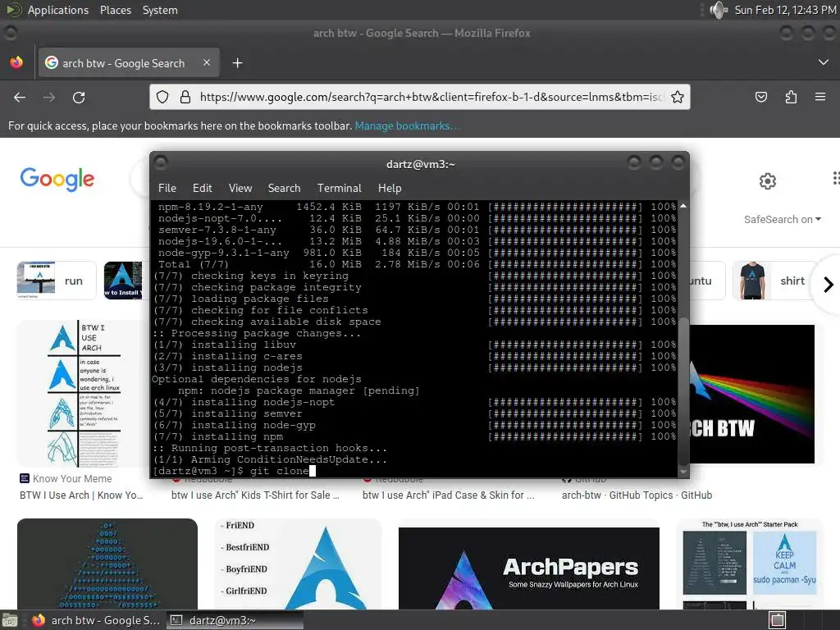The image size is (840, 630).
Task: Open Kids T-Shirt for Sale result link
Action: (x=256, y=495)
